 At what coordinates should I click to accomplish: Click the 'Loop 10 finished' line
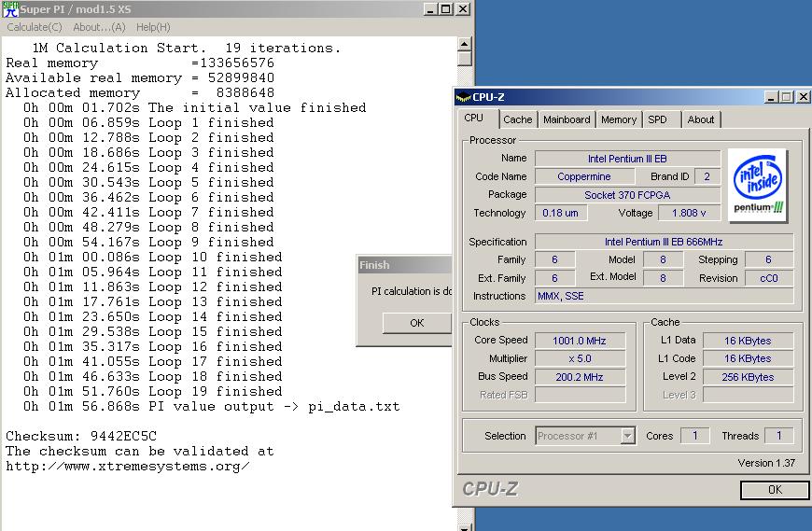coord(153,258)
